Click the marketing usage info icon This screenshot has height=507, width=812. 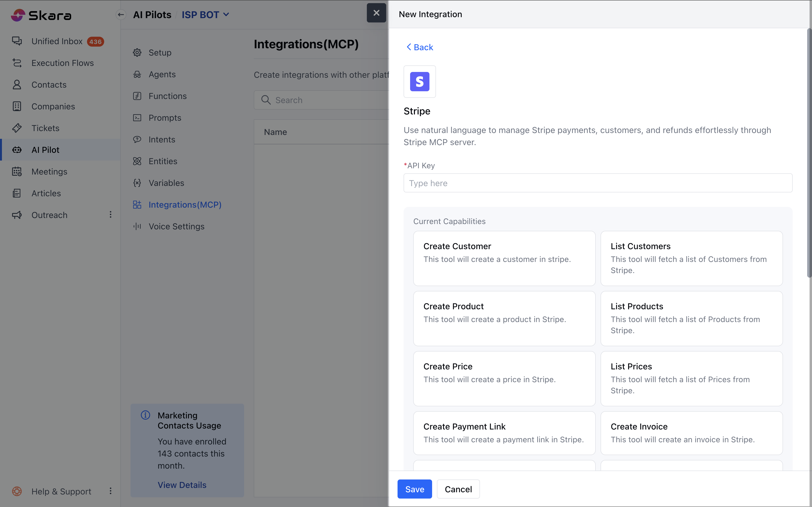145,415
